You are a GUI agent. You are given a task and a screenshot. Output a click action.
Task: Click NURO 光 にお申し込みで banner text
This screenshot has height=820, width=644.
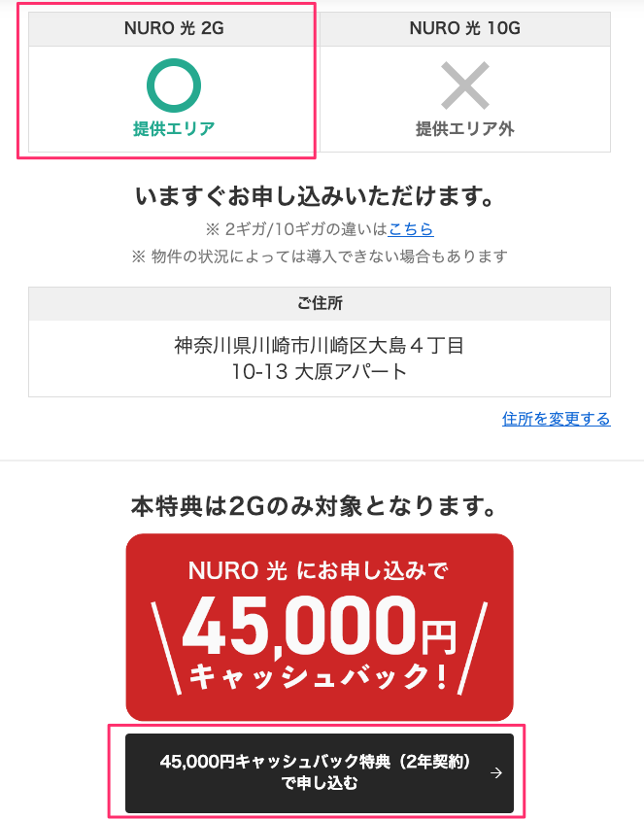[x=319, y=570]
